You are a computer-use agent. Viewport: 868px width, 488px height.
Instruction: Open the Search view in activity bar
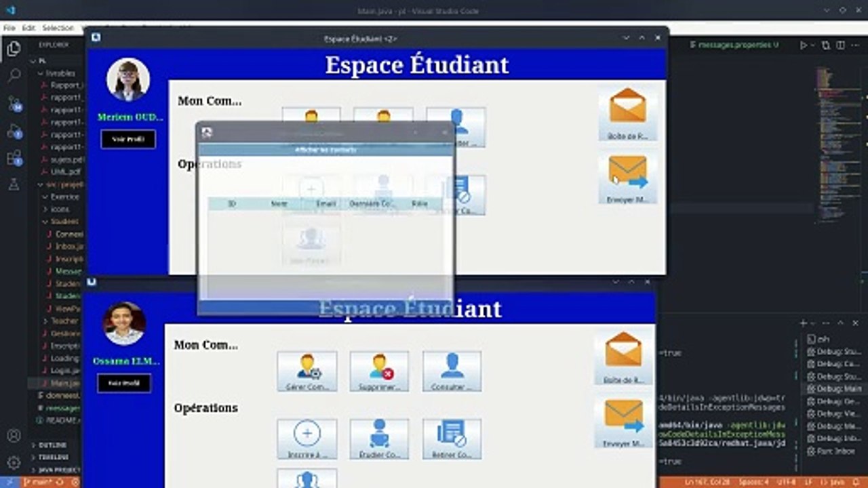(x=14, y=75)
